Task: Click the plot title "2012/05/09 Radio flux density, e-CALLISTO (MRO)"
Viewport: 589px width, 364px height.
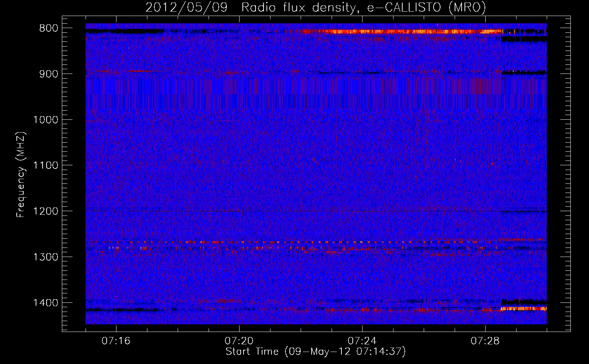Action: click(x=316, y=7)
